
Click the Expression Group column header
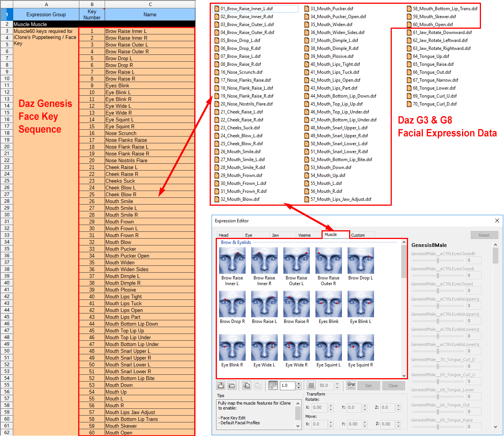pyautogui.click(x=46, y=14)
